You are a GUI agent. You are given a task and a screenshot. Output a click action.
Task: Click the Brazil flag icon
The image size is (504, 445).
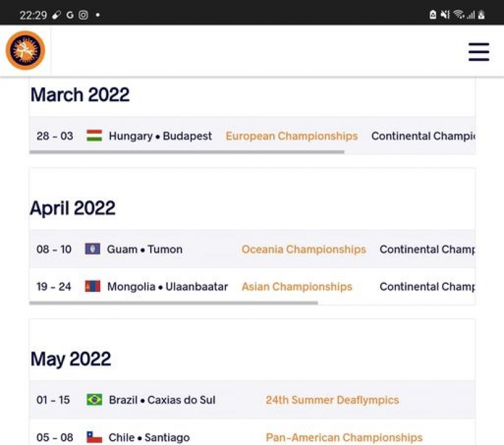94,400
